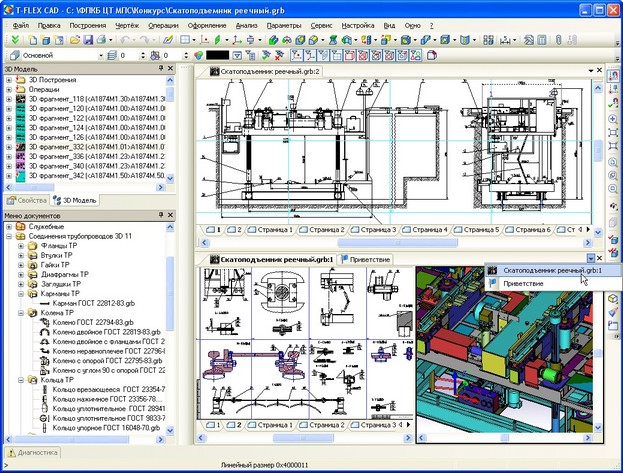Click the level input field showing 0
Viewport: 623px width, 473px height.
[129, 55]
